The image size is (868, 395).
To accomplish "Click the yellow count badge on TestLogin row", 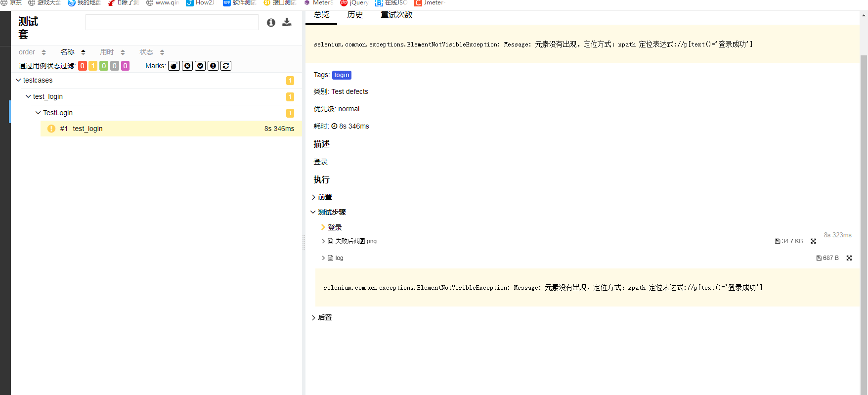I will tap(290, 113).
